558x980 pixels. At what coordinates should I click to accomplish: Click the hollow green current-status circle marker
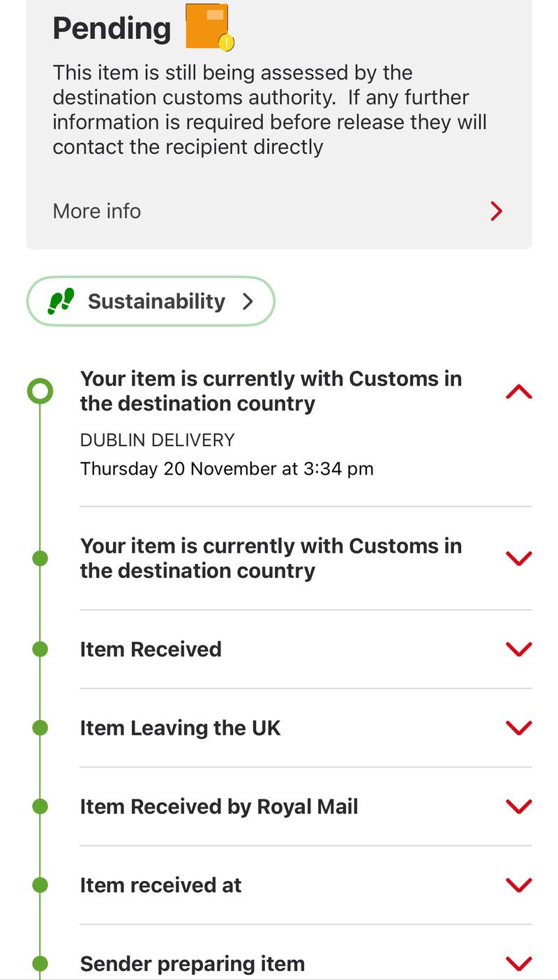40,391
